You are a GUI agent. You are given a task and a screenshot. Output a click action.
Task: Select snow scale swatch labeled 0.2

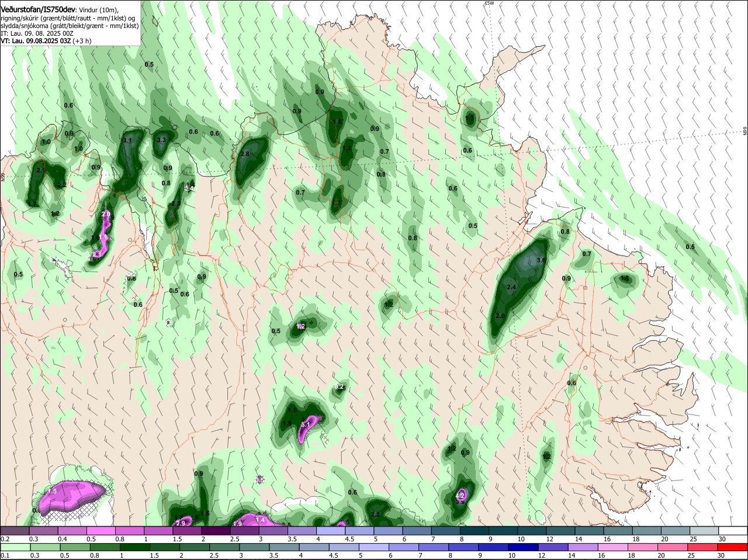click(x=15, y=530)
